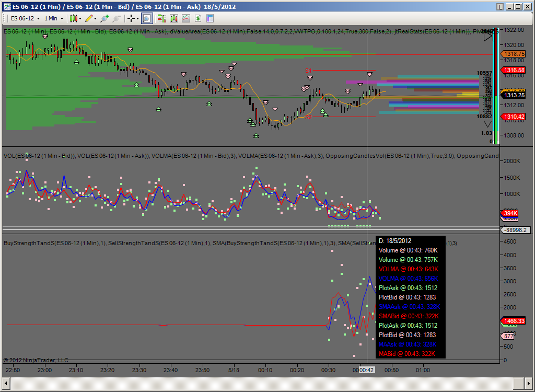535x392 pixels.
Task: Select the BuyStrengthTandS indicator label
Action: click(x=55, y=243)
